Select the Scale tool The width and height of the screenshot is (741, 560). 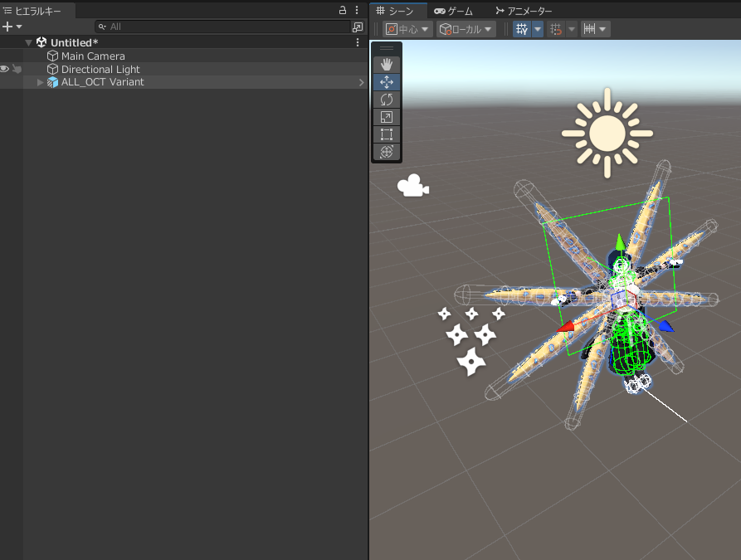click(386, 117)
